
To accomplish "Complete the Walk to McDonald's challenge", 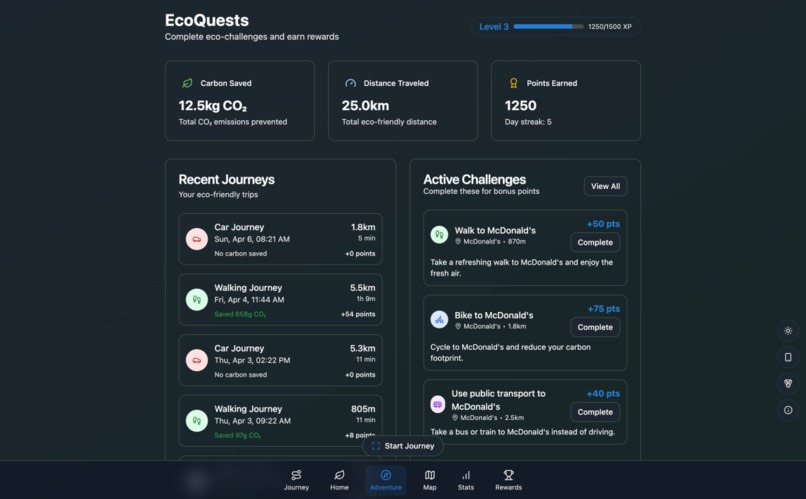I will (x=595, y=242).
